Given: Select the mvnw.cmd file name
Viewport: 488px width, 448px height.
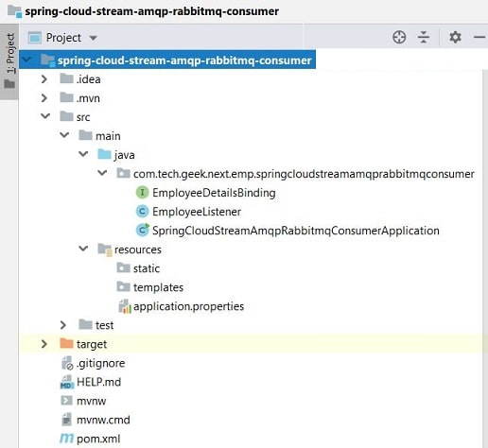Looking at the screenshot, I should click(103, 420).
